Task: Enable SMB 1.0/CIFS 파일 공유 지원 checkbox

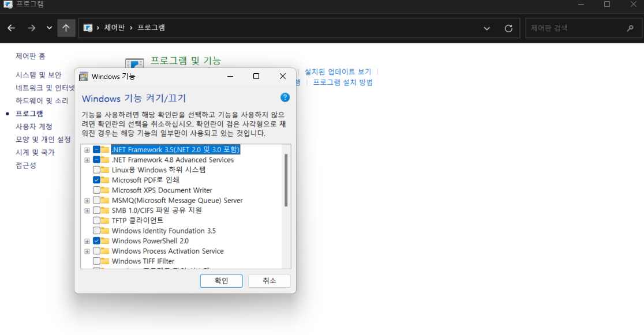Action: point(96,210)
